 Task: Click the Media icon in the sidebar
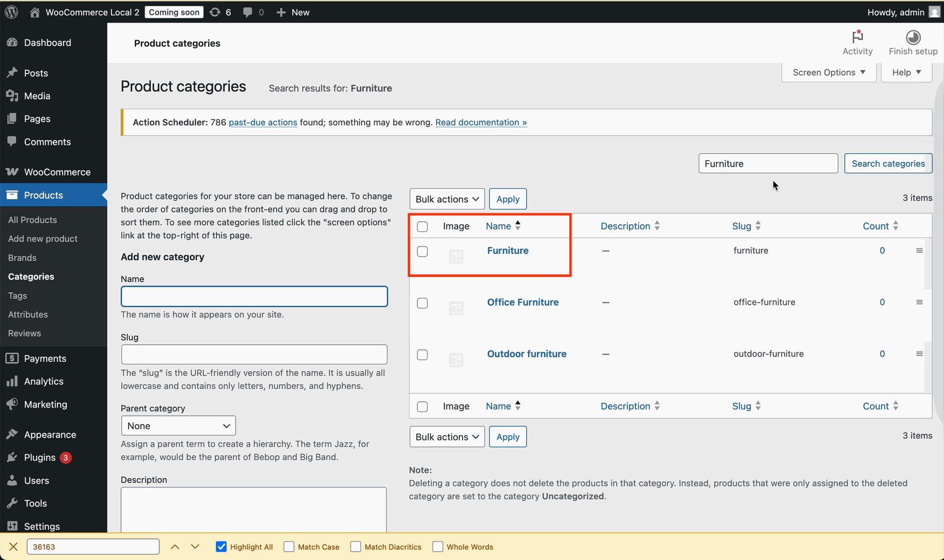click(12, 96)
